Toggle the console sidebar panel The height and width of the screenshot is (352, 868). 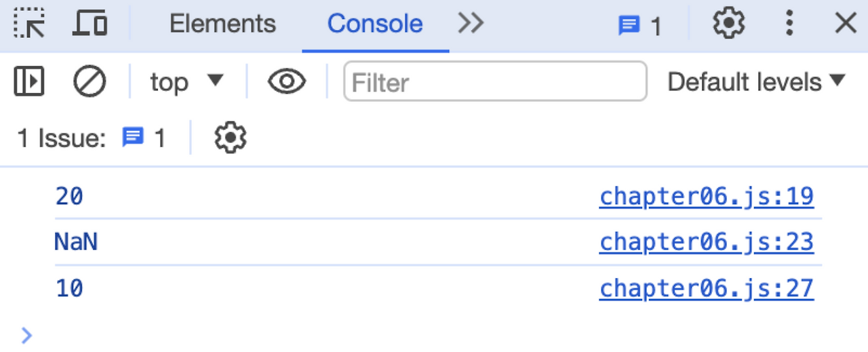pos(29,82)
